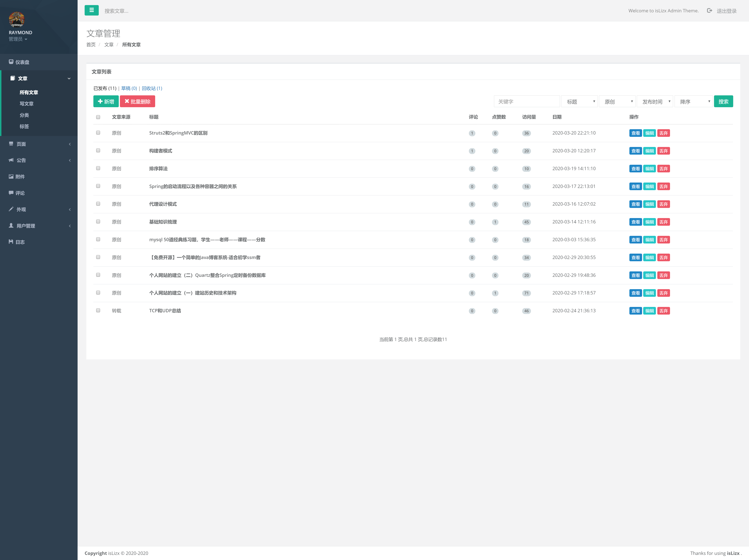This screenshot has height=560, width=749.
Task: Switch to the 回收站 (1) tab
Action: tap(152, 88)
